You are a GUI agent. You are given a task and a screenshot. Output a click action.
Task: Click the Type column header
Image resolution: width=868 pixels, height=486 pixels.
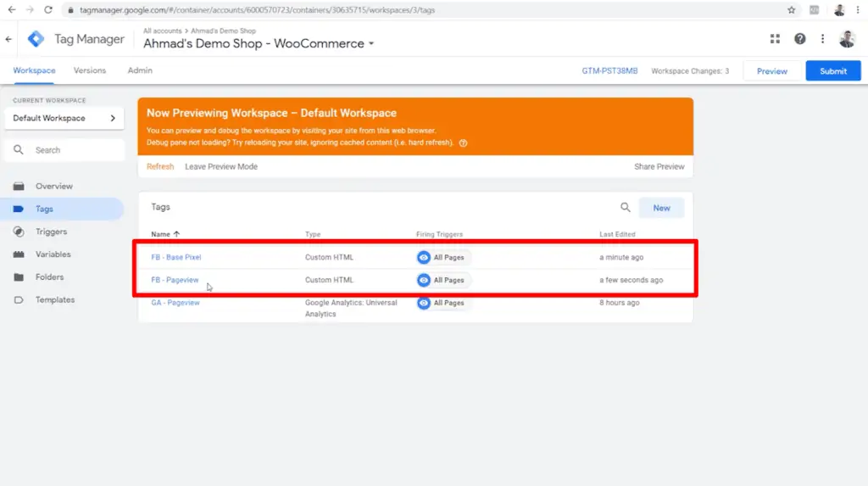click(x=313, y=234)
